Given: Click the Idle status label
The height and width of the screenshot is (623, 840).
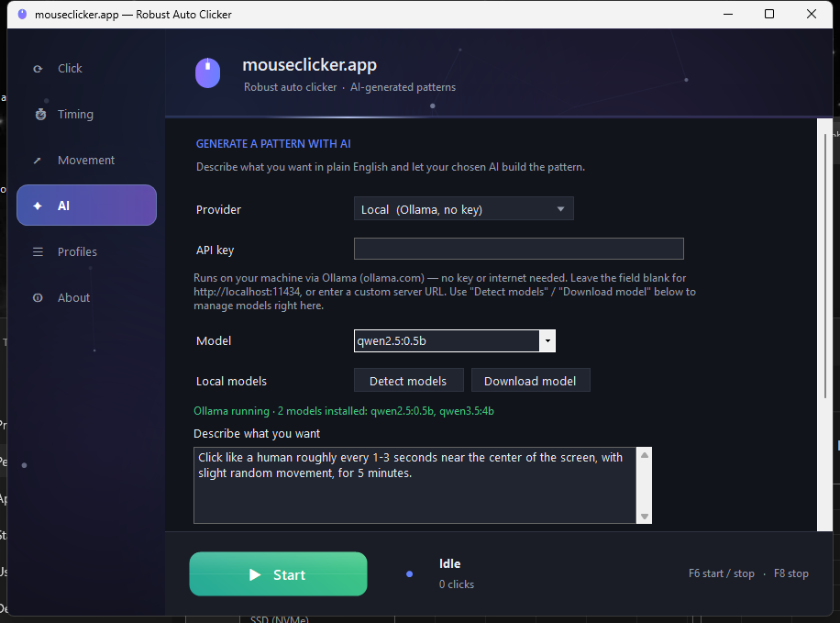Looking at the screenshot, I should [x=449, y=563].
